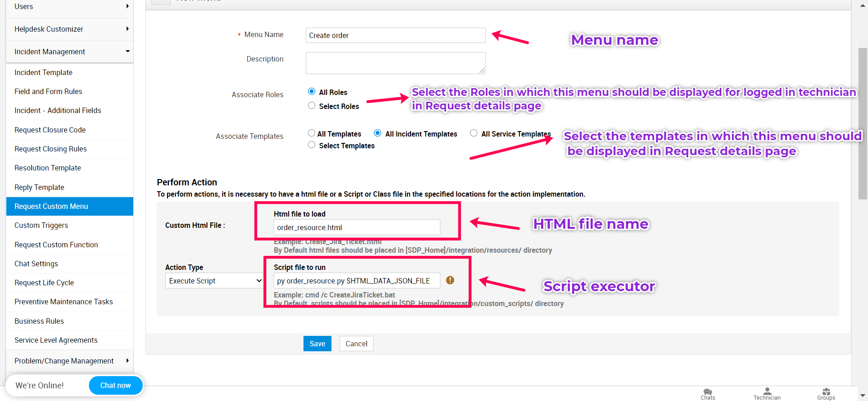
Task: Open Field and Form Rules
Action: tap(70, 91)
